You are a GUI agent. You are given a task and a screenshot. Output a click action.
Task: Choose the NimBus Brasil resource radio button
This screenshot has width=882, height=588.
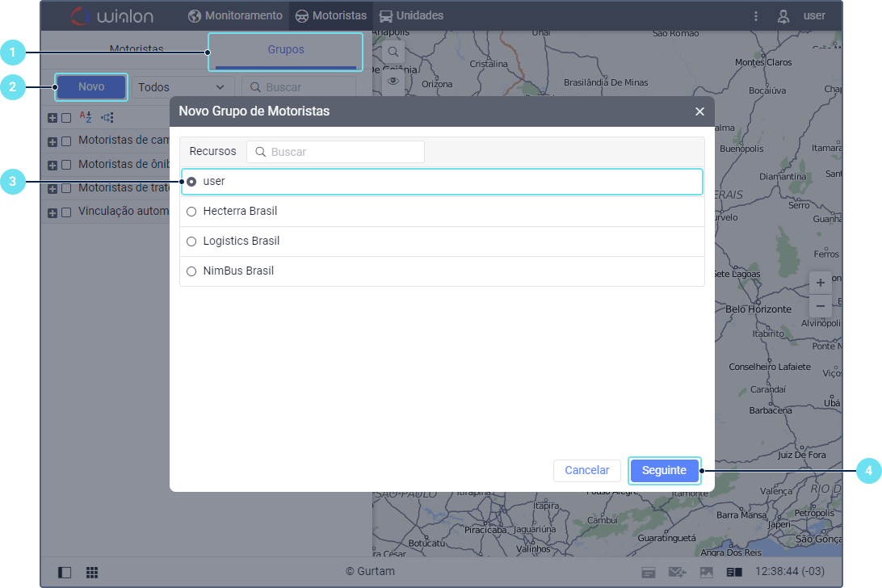point(191,271)
